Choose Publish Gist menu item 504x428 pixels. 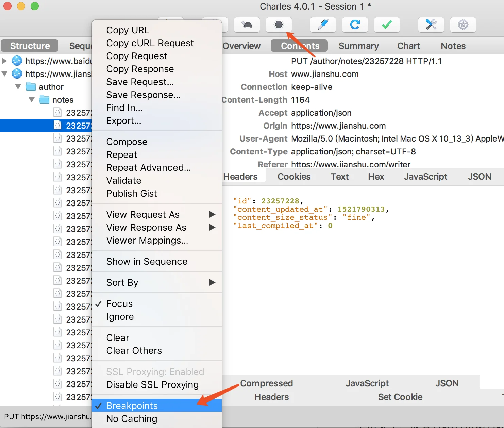[x=157, y=193]
